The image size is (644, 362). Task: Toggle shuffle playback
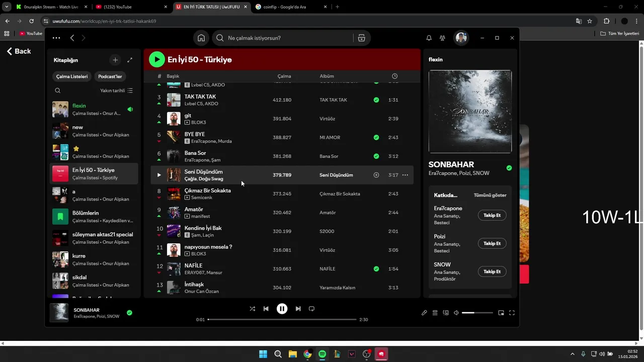point(252,309)
